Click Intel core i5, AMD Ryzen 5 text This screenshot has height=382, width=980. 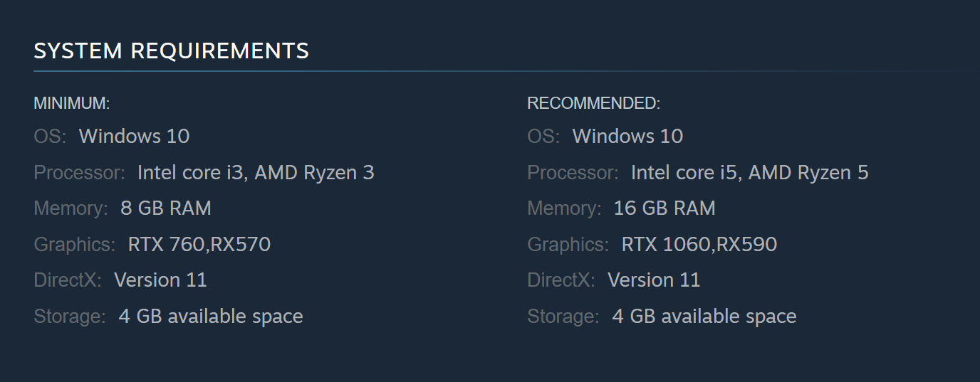pyautogui.click(x=749, y=173)
